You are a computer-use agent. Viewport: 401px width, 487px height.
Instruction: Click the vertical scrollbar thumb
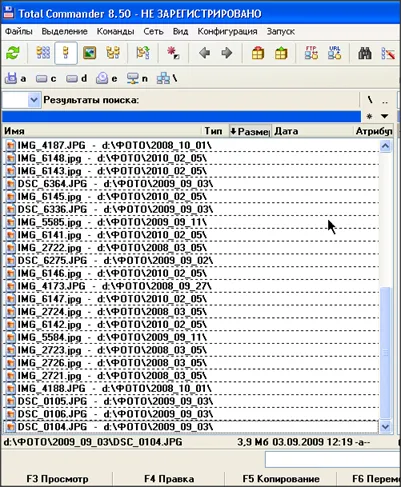pyautogui.click(x=385, y=352)
